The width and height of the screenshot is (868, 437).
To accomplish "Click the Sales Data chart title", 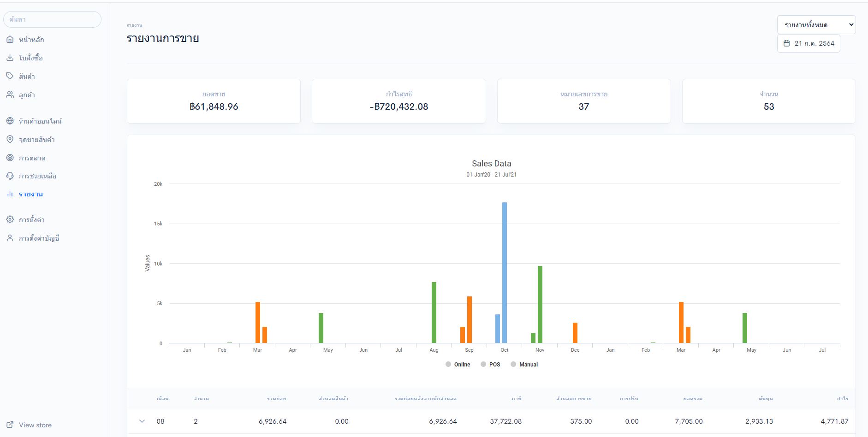I will coord(491,164).
